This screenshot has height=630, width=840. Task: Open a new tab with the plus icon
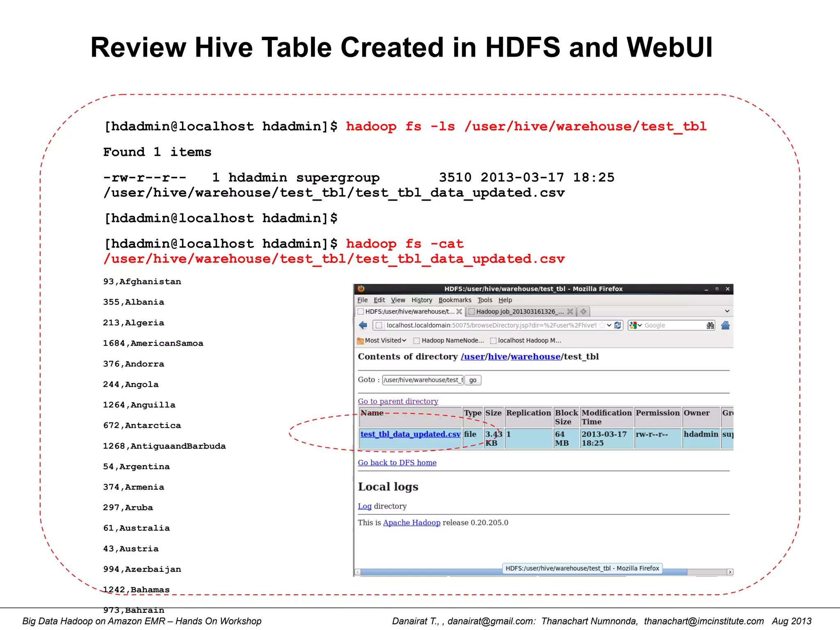(x=583, y=311)
